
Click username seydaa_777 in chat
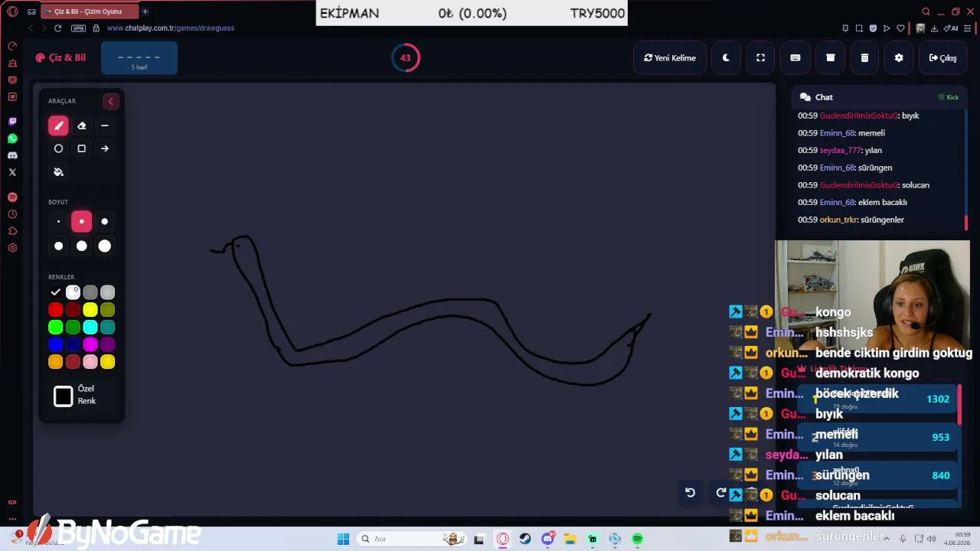[x=840, y=151]
